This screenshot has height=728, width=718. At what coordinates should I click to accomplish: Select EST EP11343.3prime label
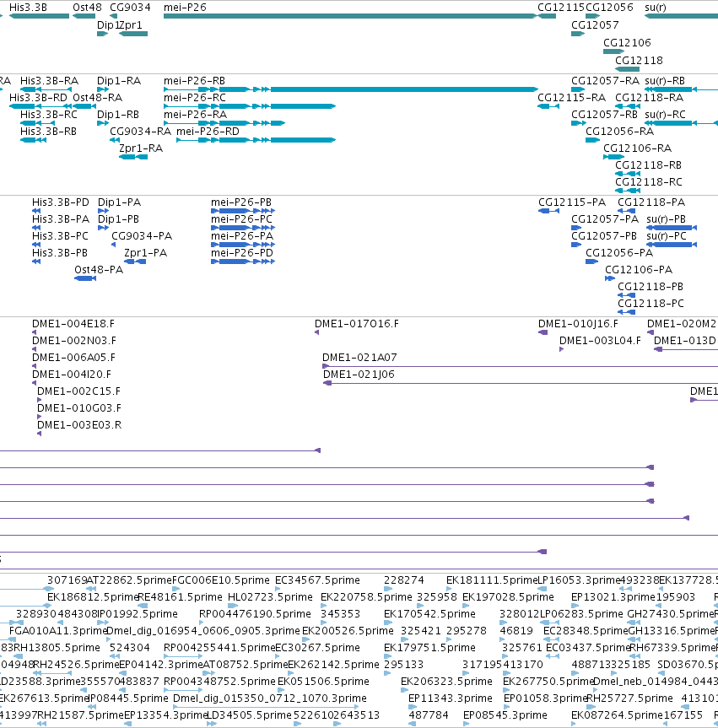[x=451, y=698]
